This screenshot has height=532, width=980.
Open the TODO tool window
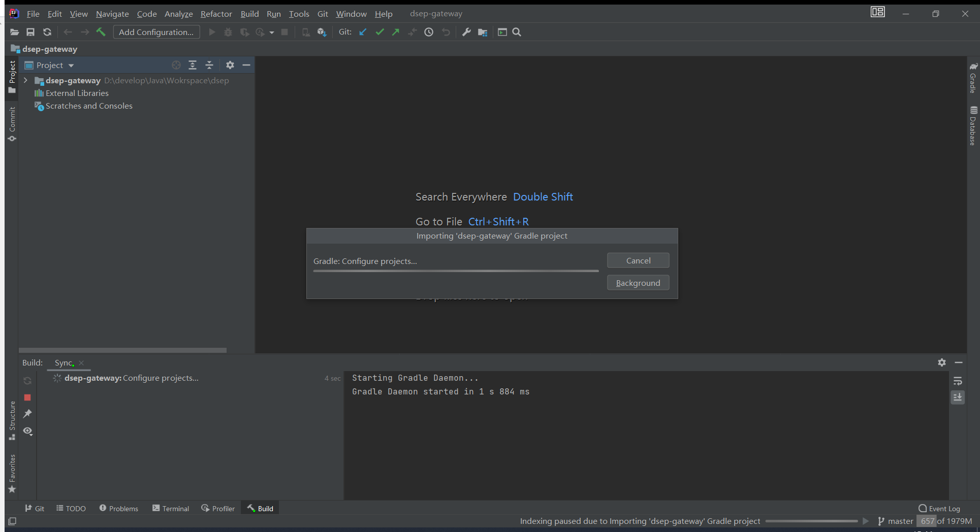pos(71,508)
